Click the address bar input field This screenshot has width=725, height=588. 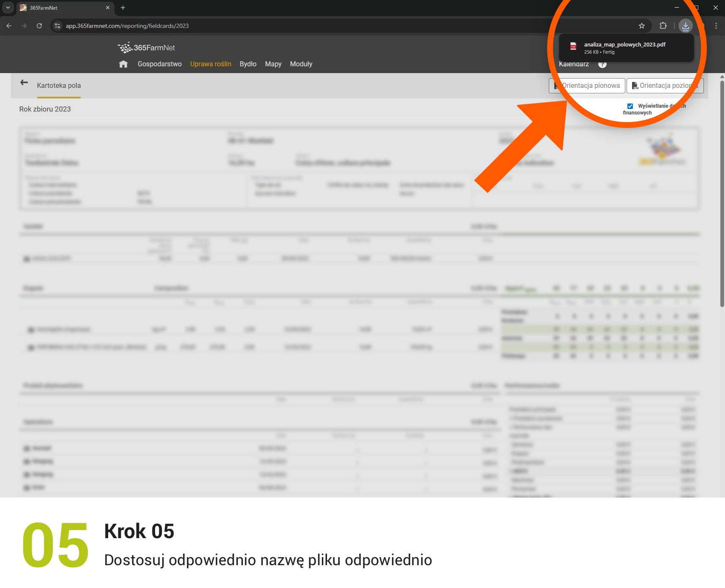[x=169, y=26]
